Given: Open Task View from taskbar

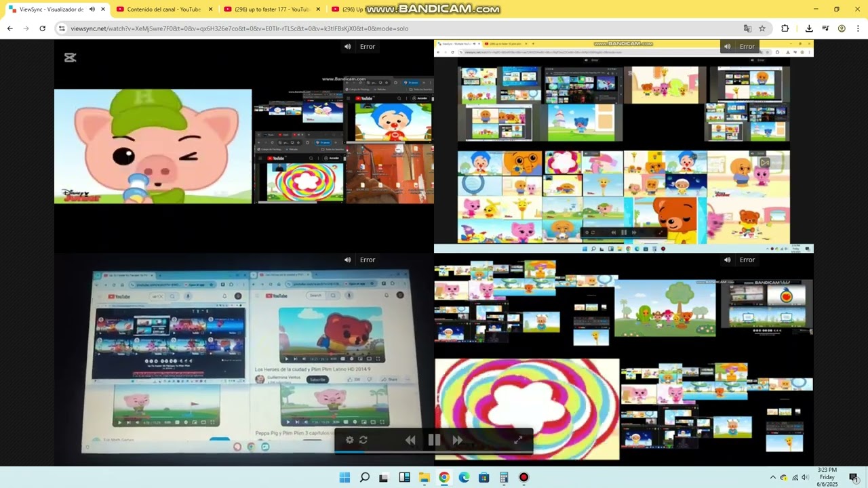Looking at the screenshot, I should click(384, 477).
